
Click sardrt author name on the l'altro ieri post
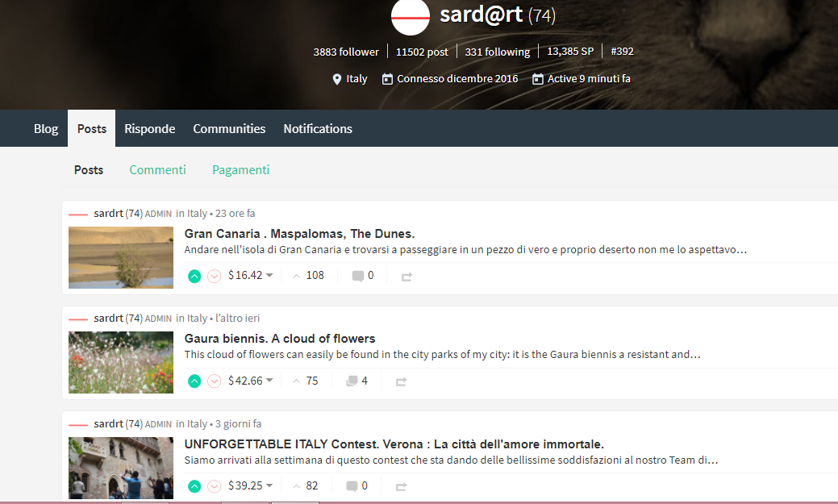[109, 318]
